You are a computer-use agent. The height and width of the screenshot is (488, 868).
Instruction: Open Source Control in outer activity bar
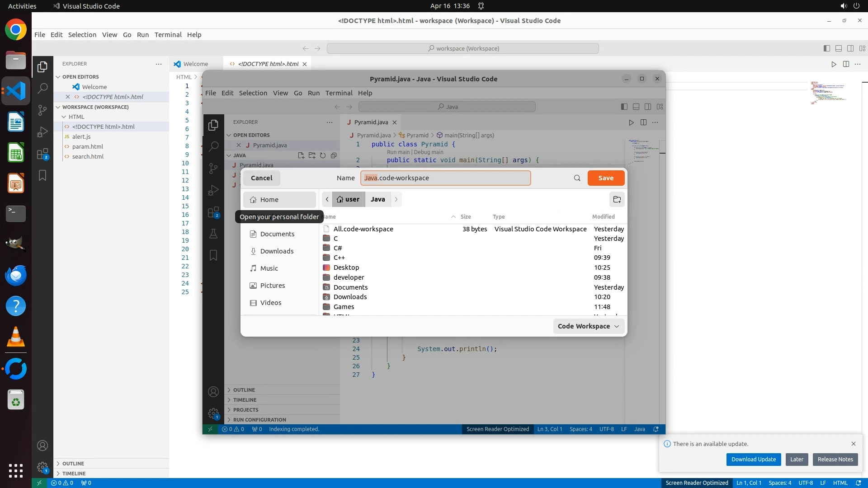pyautogui.click(x=42, y=110)
